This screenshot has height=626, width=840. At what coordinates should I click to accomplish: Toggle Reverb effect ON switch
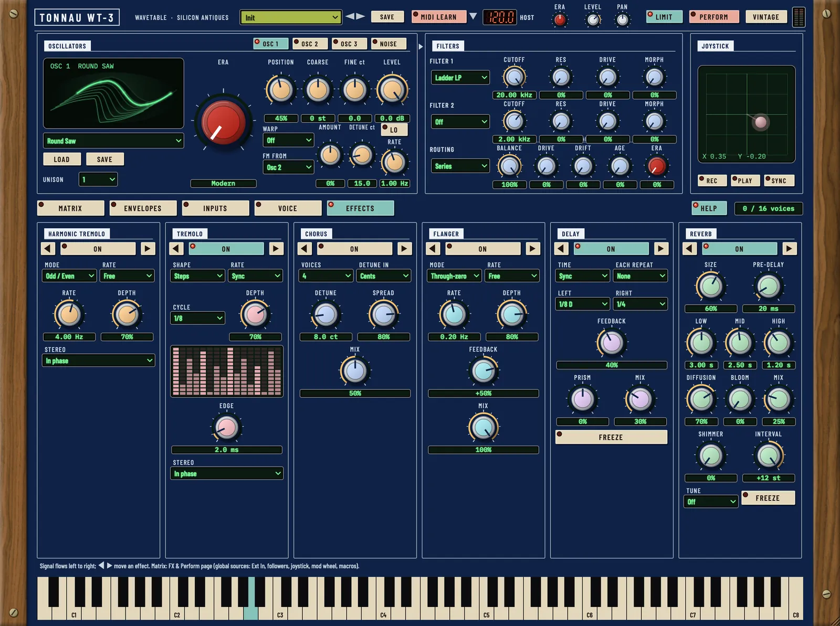(x=739, y=249)
